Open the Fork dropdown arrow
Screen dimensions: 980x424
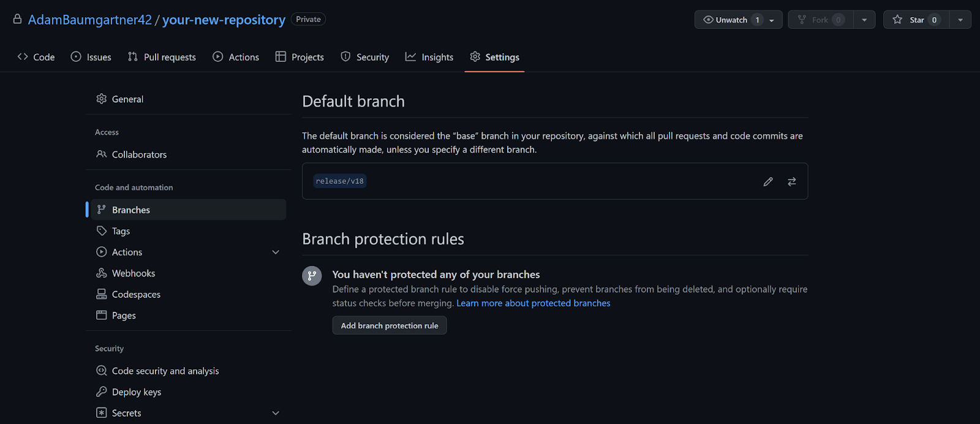pos(864,20)
